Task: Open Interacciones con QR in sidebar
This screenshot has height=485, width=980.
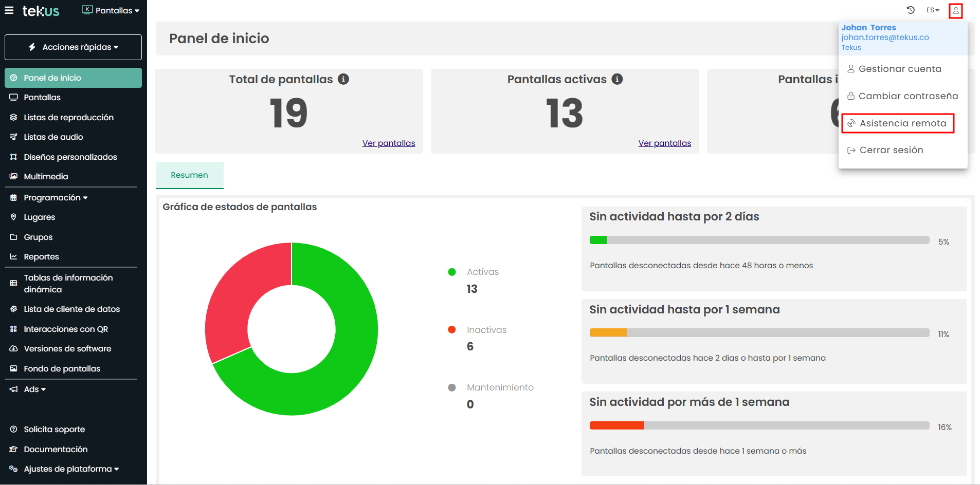Action: (65, 329)
